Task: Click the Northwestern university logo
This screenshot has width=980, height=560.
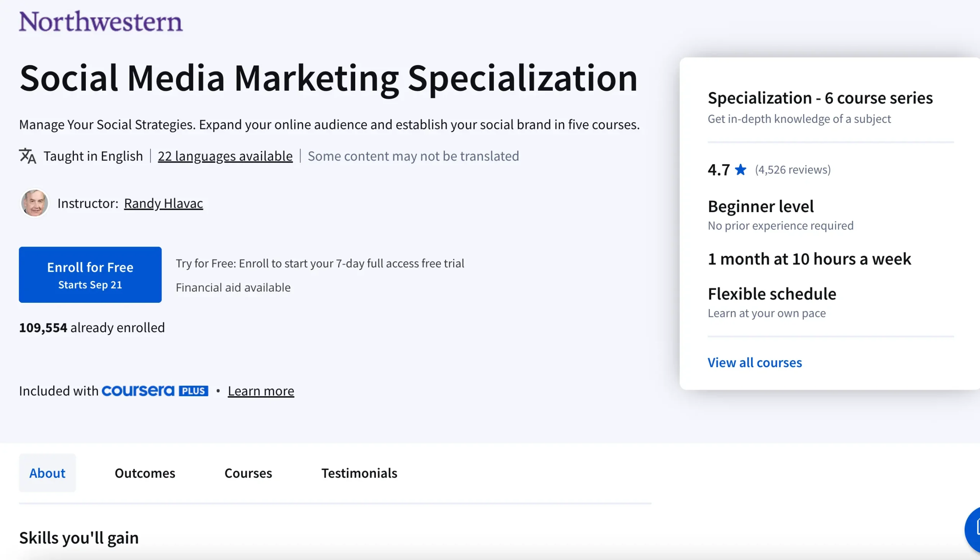Action: 101,21
